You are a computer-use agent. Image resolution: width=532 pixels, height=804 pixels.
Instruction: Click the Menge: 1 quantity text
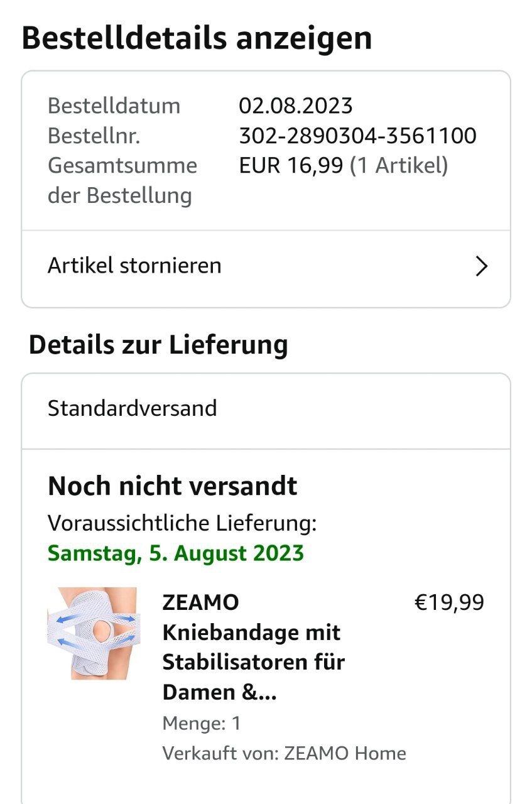tap(201, 724)
